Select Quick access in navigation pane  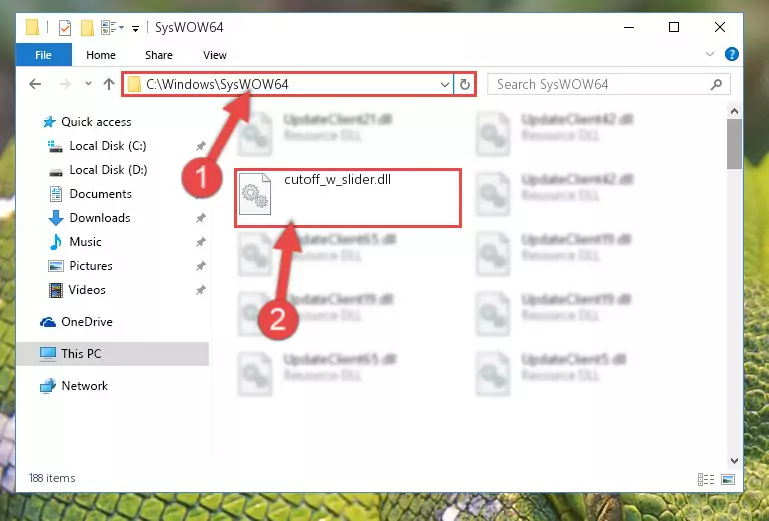coord(96,122)
